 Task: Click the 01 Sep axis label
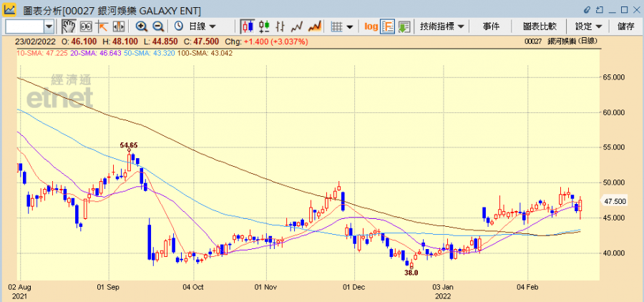tap(109, 286)
